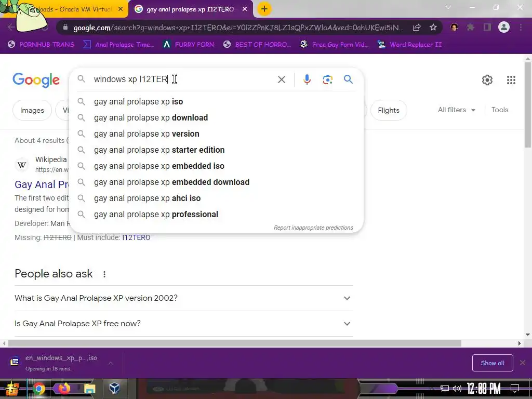Bookmark this page with the star icon
This screenshot has width=532, height=399.
[x=433, y=28]
